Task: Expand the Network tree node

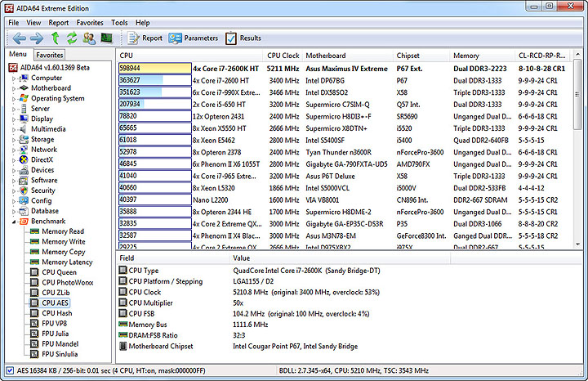Action: pyautogui.click(x=14, y=150)
